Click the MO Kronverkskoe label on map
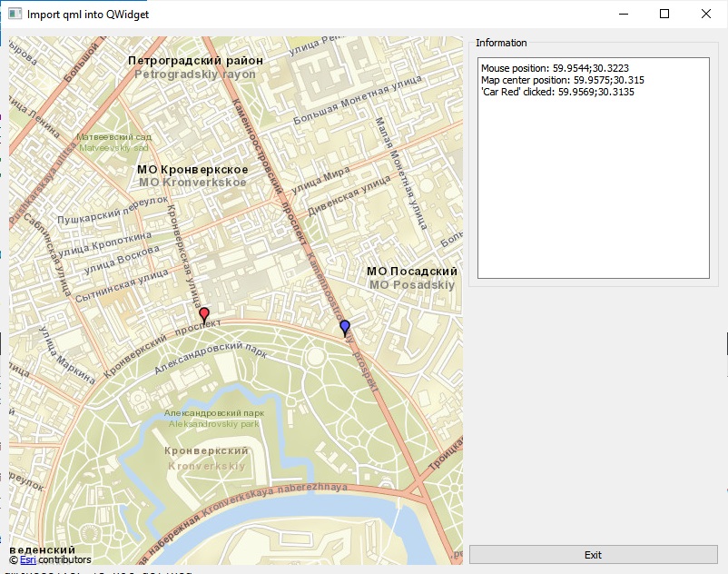 (x=192, y=176)
